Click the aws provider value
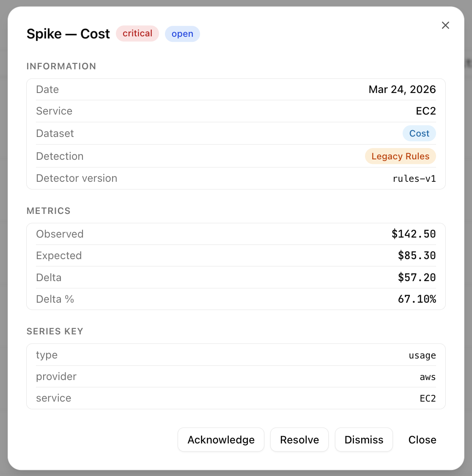This screenshot has width=472, height=476. coord(428,377)
